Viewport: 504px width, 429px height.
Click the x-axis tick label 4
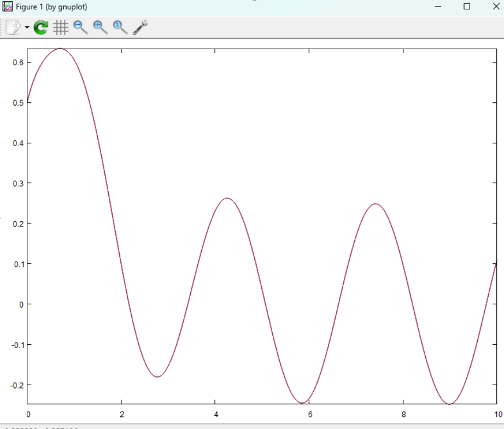click(x=215, y=414)
